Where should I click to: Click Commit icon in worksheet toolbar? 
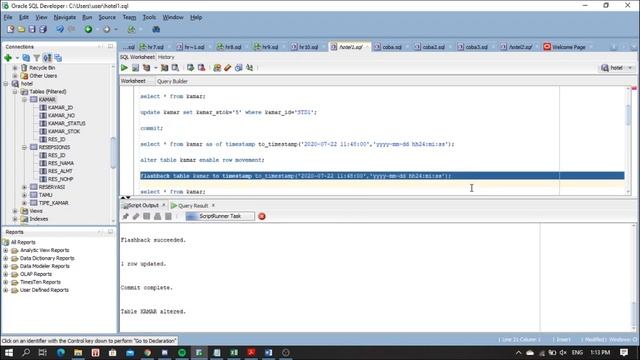pyautogui.click(x=190, y=68)
